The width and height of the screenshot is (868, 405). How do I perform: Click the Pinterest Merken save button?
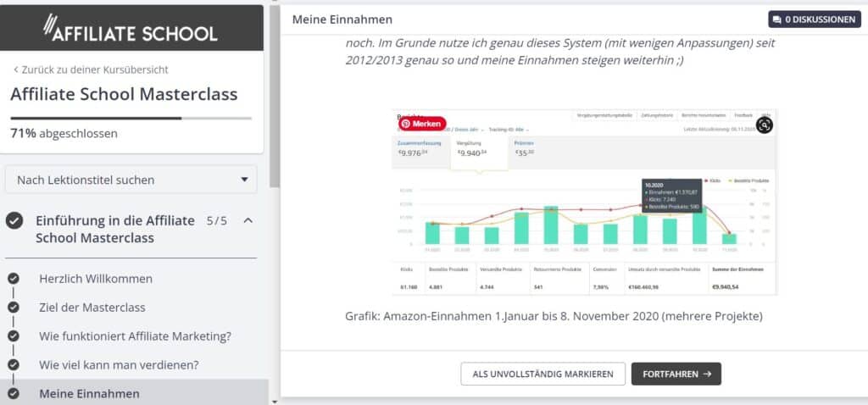(x=421, y=124)
